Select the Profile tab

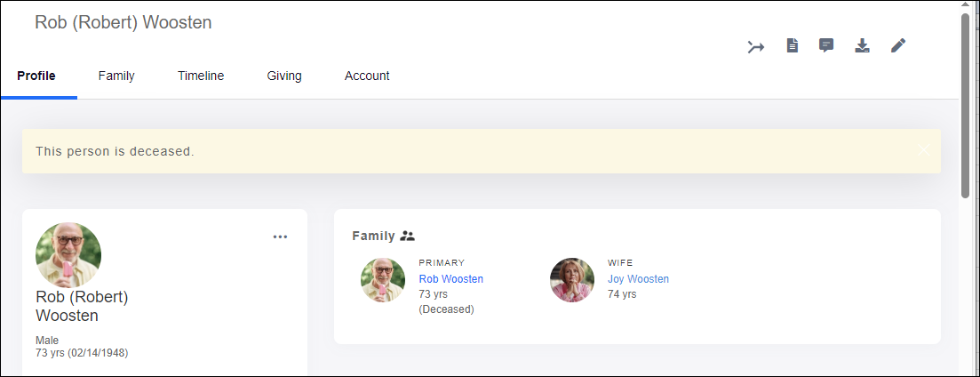[x=36, y=76]
